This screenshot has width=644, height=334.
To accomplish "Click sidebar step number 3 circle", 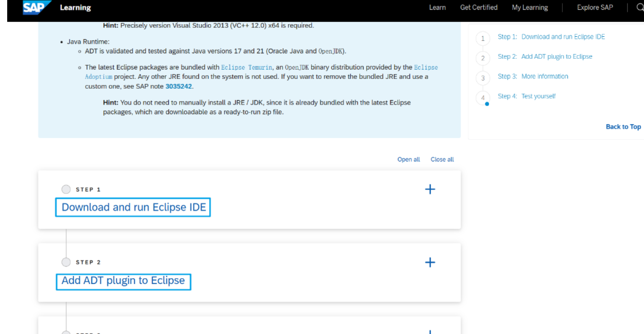I will click(x=483, y=78).
